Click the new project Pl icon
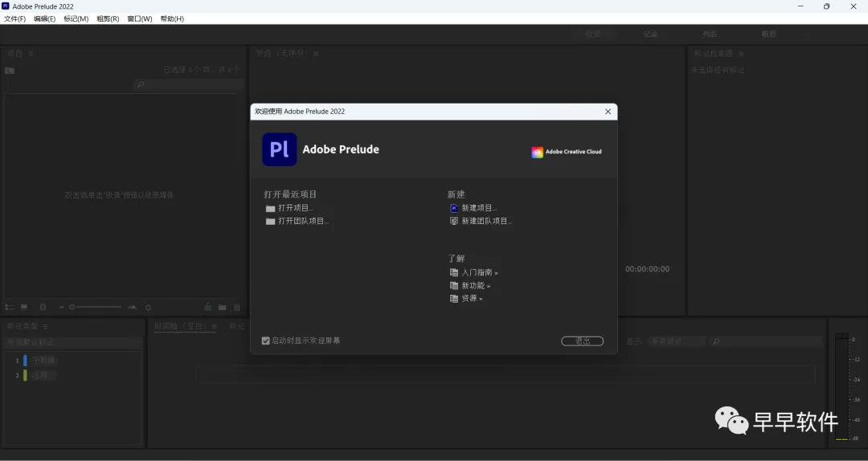Image resolution: width=868 pixels, height=461 pixels. [454, 209]
